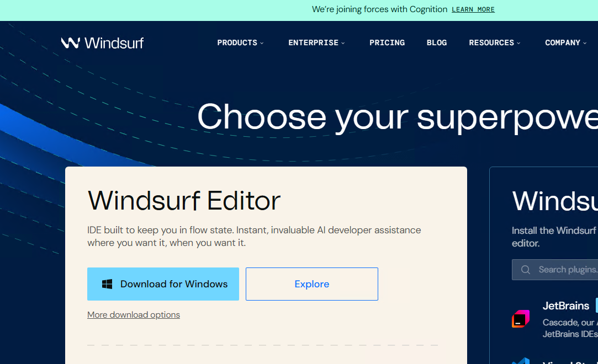The image size is (598, 364).
Task: Click the Windsurf Editor heading
Action: pyautogui.click(x=184, y=200)
